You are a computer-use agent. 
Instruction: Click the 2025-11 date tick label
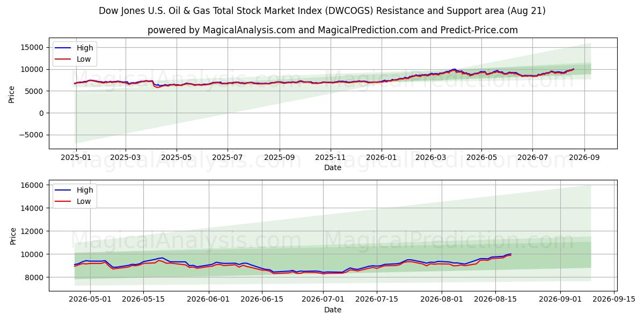pos(330,157)
